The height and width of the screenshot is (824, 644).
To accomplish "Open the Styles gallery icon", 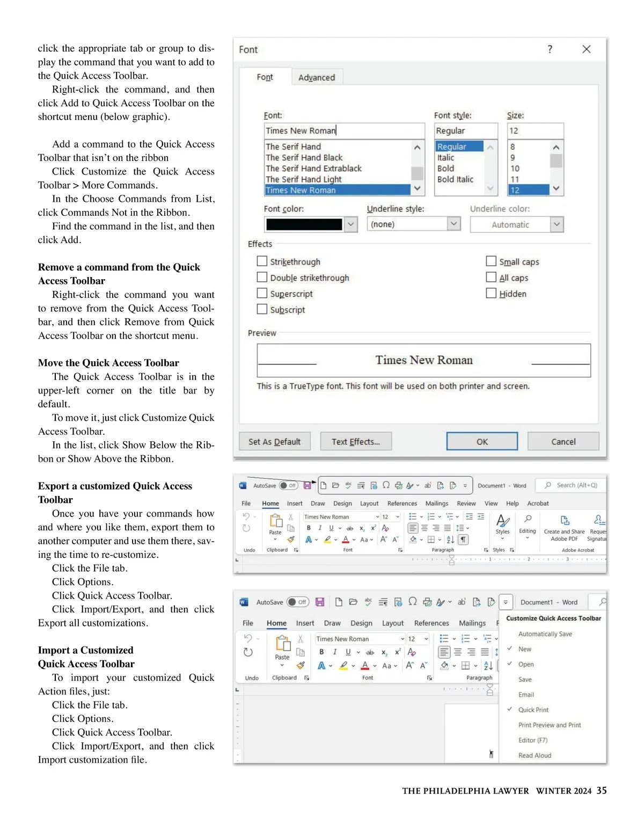I will point(503,521).
